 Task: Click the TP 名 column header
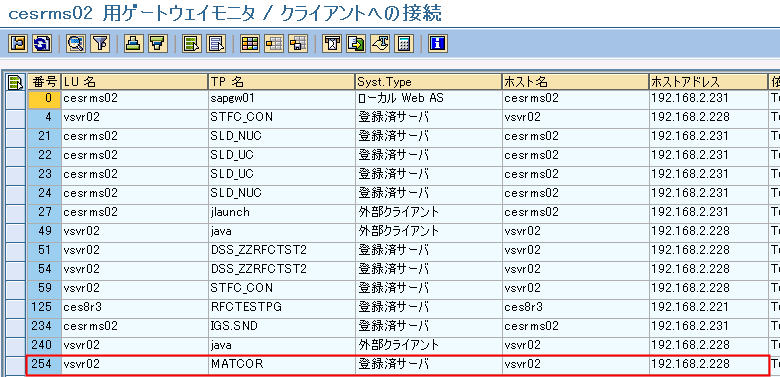tap(282, 82)
